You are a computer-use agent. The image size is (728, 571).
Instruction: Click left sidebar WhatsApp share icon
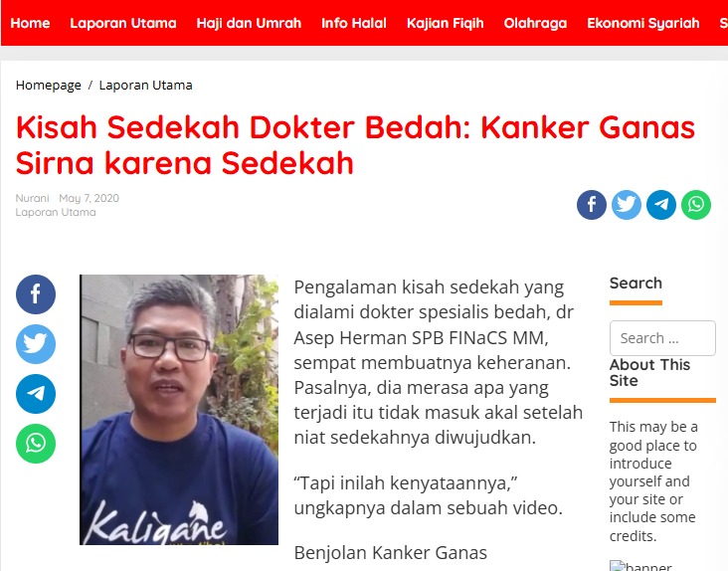tap(36, 444)
